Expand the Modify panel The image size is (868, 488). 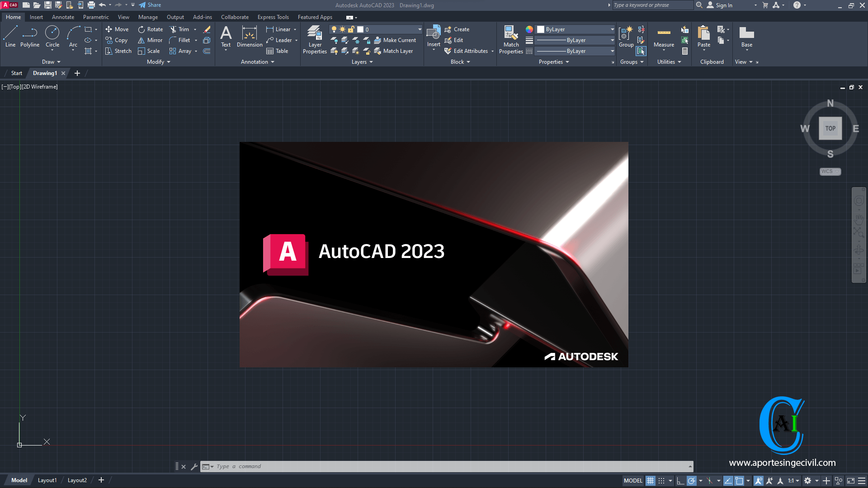coord(158,62)
